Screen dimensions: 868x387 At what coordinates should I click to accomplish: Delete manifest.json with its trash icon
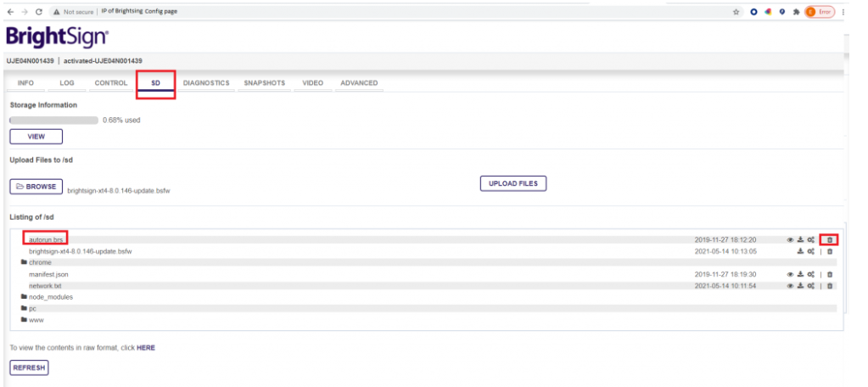pos(829,275)
